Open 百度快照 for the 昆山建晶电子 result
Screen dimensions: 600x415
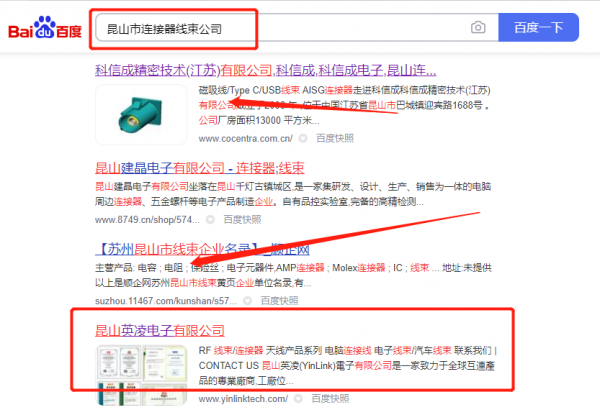coord(243,218)
